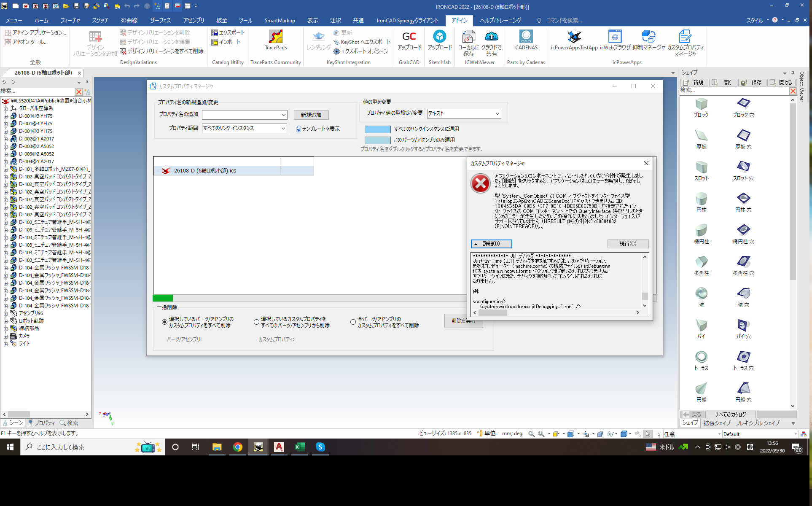This screenshot has height=506, width=812.
Task: Click the 続行(C) button in error dialog
Action: point(627,244)
